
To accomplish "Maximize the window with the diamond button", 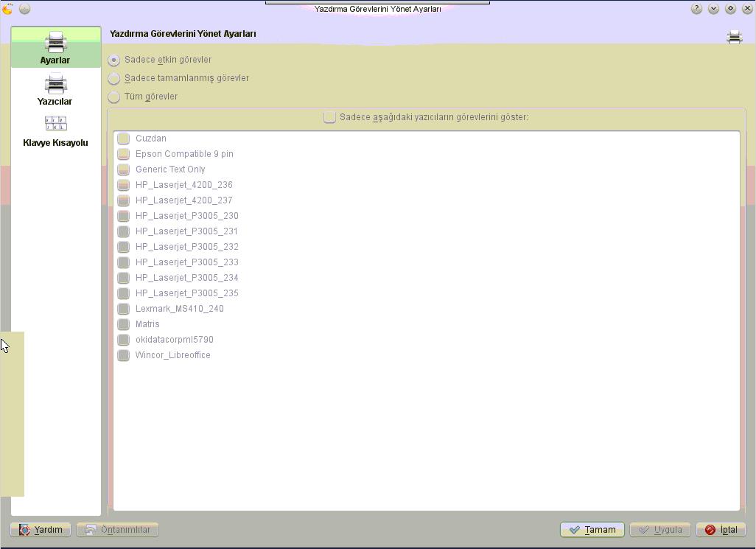I will coord(730,9).
